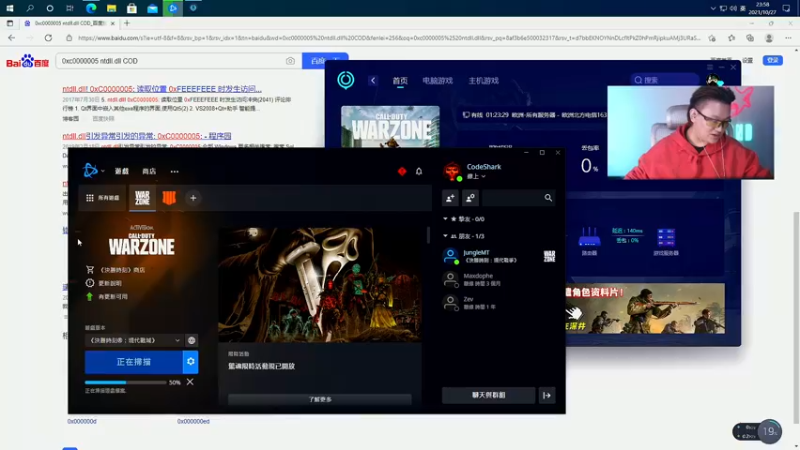
Task: Click the learn more button under banner
Action: (320, 399)
